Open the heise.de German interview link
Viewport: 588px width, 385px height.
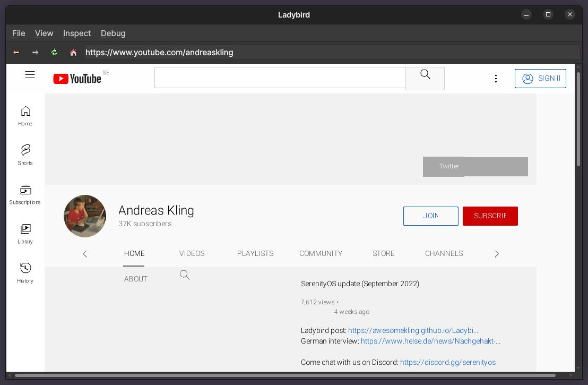[430, 341]
